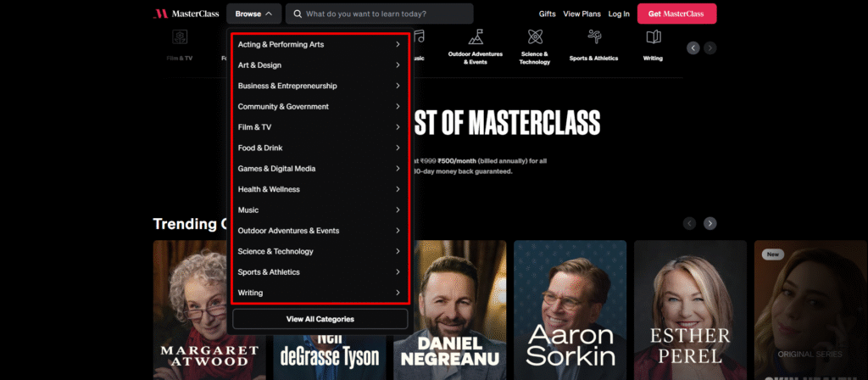Select Film & TV in Browse menu
This screenshot has width=868, height=380.
coord(320,127)
